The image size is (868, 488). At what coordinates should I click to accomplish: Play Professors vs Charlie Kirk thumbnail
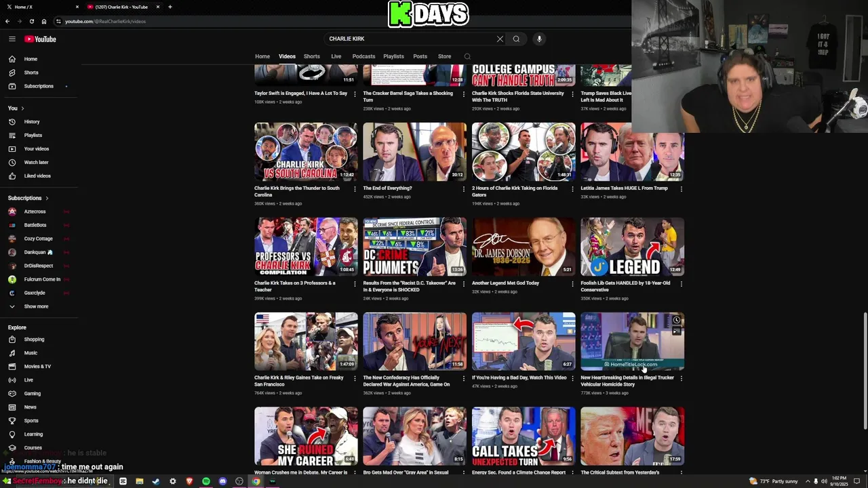(306, 247)
